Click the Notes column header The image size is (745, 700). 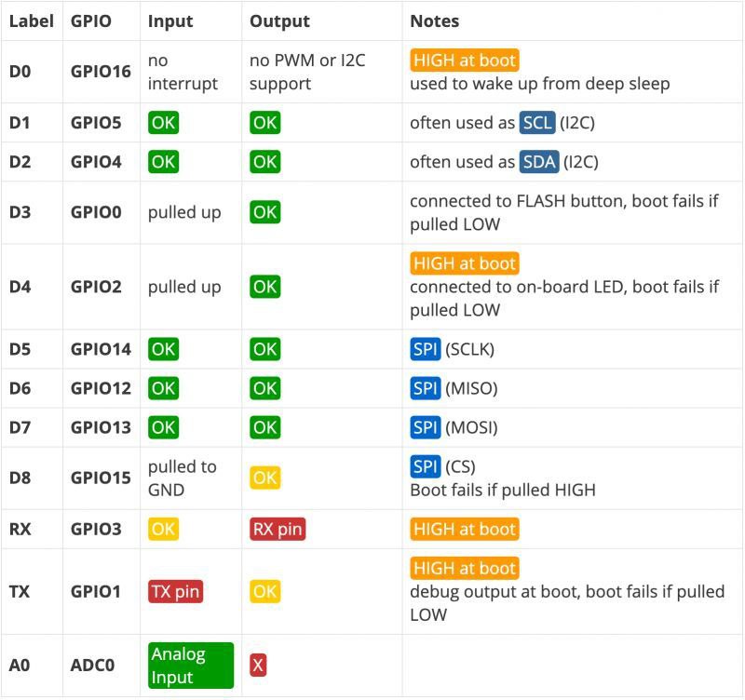434,20
